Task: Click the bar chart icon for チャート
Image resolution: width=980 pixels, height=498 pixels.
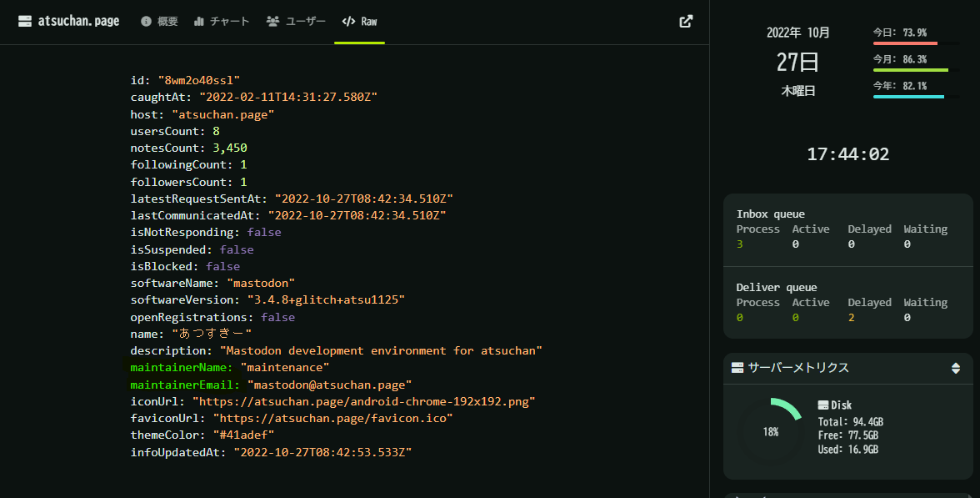Action: pos(199,22)
